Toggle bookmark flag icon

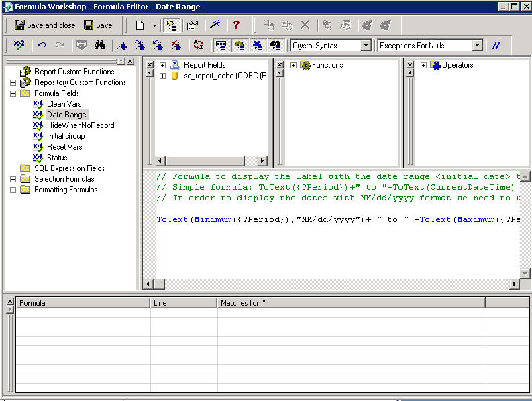coord(121,45)
